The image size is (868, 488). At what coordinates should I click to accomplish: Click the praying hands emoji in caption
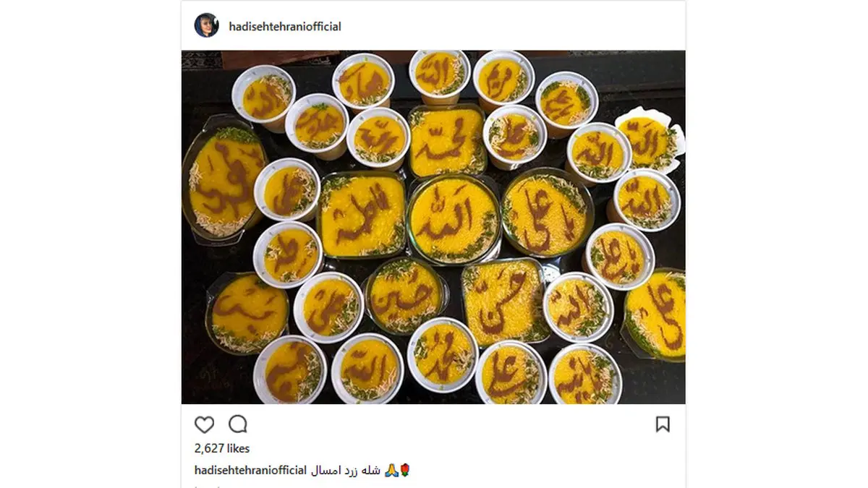click(x=391, y=470)
